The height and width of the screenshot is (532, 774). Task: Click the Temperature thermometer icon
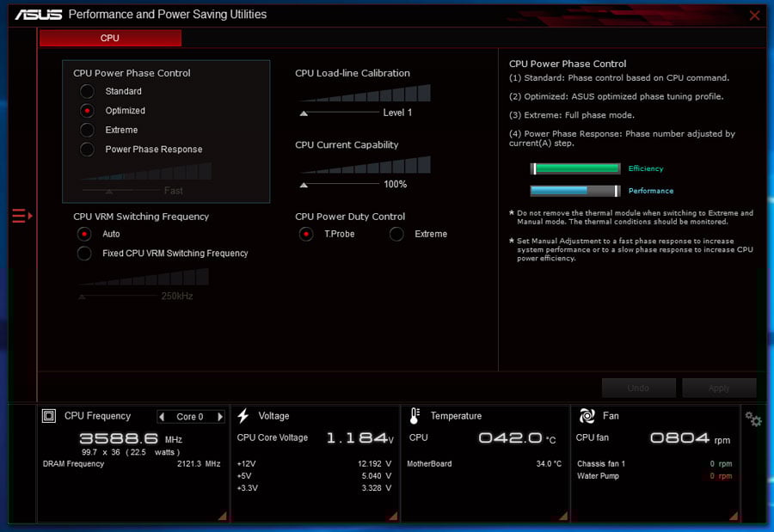(x=415, y=416)
